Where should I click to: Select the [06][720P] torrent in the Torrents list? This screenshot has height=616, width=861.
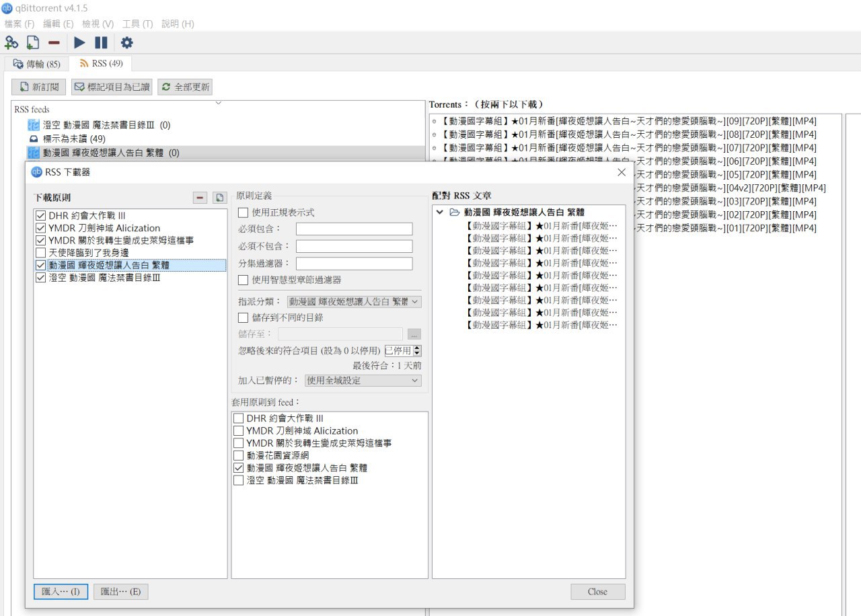737,161
